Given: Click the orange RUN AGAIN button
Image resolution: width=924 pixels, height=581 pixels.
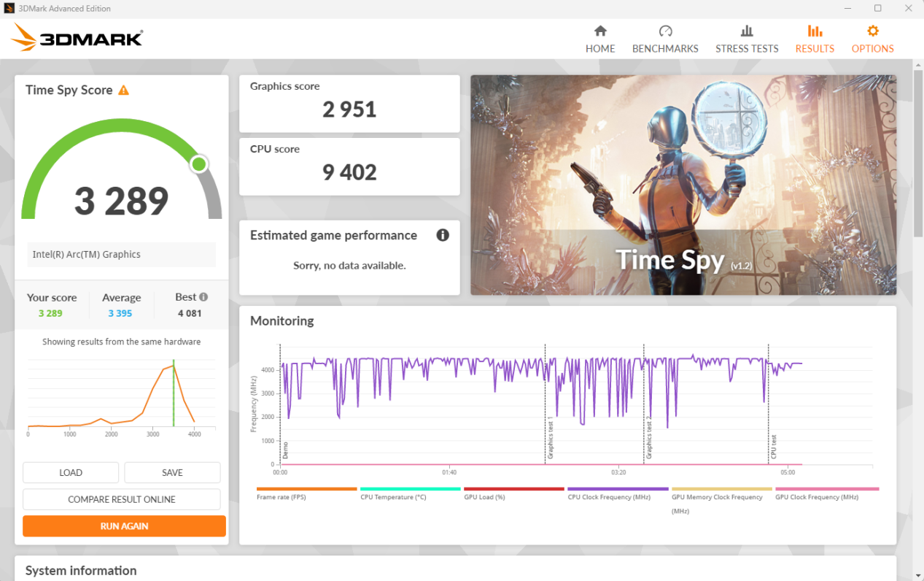Looking at the screenshot, I should pos(124,526).
